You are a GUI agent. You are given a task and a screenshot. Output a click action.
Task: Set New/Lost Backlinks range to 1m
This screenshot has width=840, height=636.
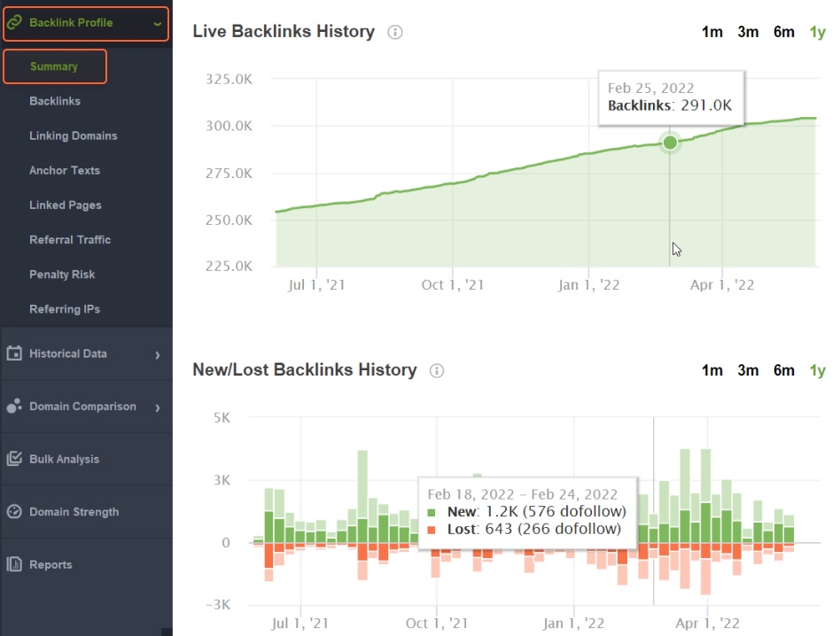712,370
